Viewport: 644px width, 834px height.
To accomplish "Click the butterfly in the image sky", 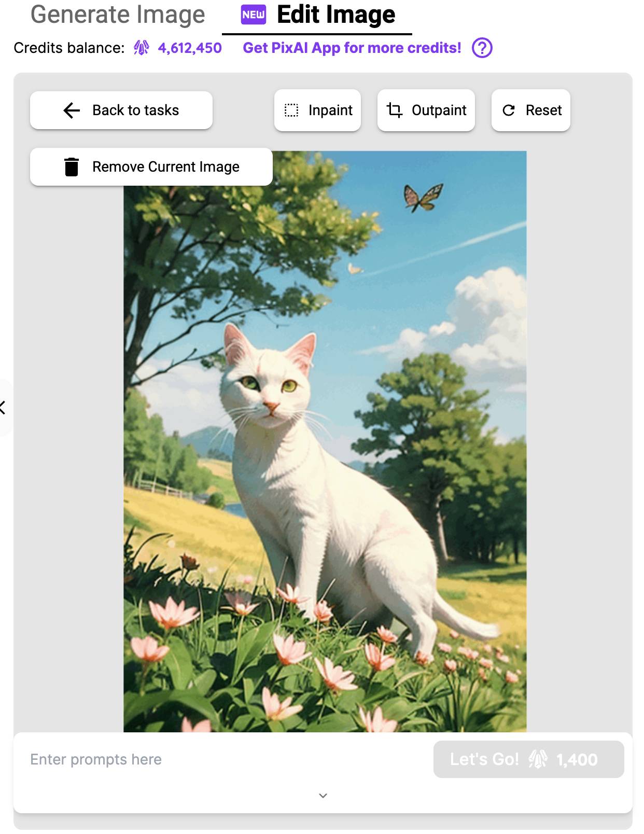I will 423,198.
